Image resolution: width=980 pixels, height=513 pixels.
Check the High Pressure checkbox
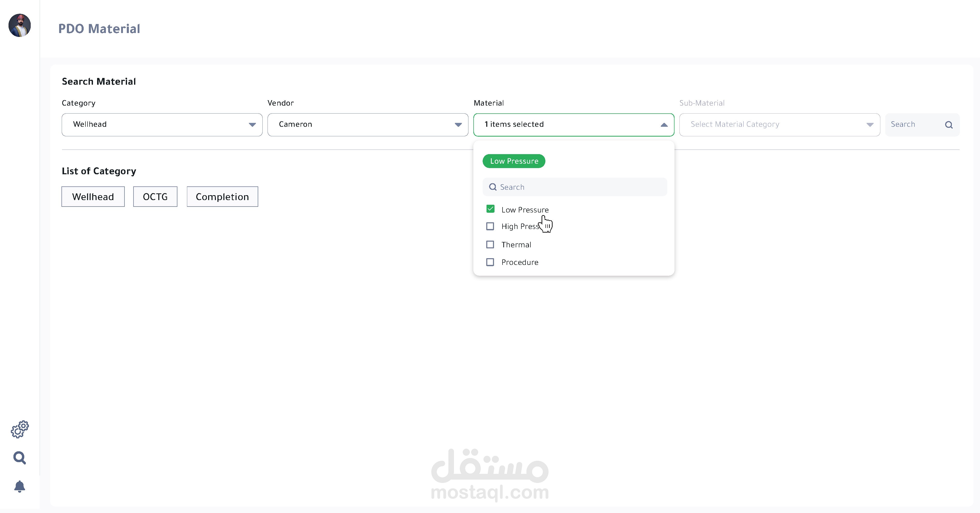(x=490, y=227)
